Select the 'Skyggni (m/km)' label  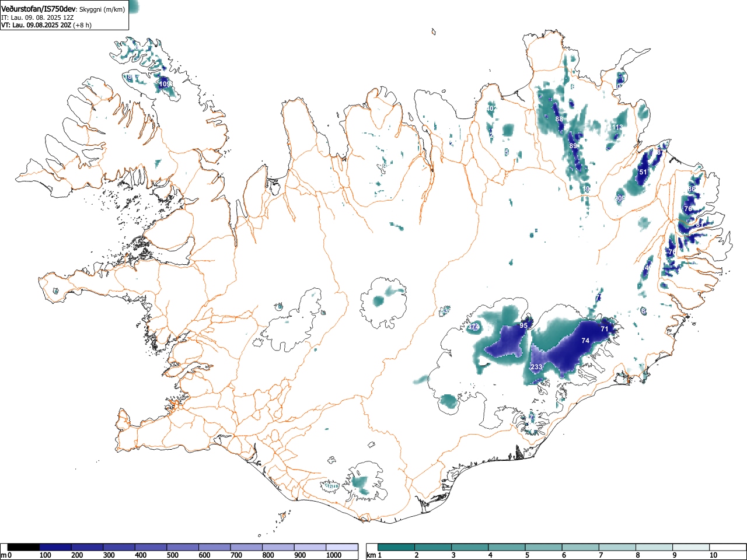103,10
